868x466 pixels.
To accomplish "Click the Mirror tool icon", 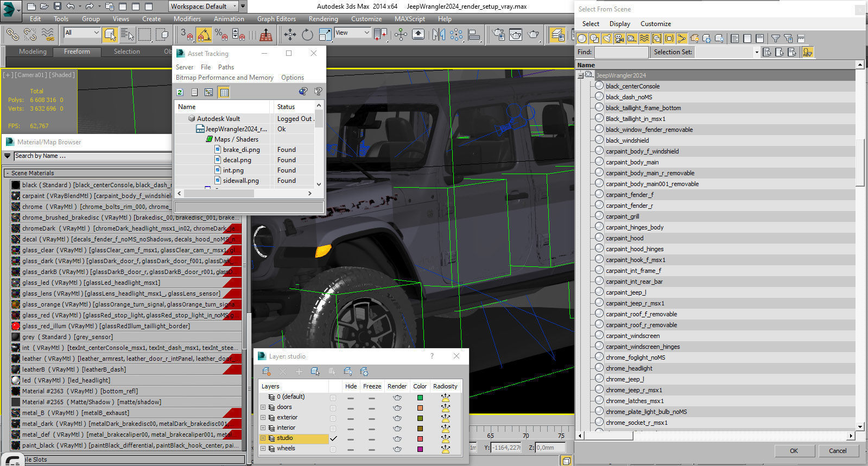I will [439, 35].
